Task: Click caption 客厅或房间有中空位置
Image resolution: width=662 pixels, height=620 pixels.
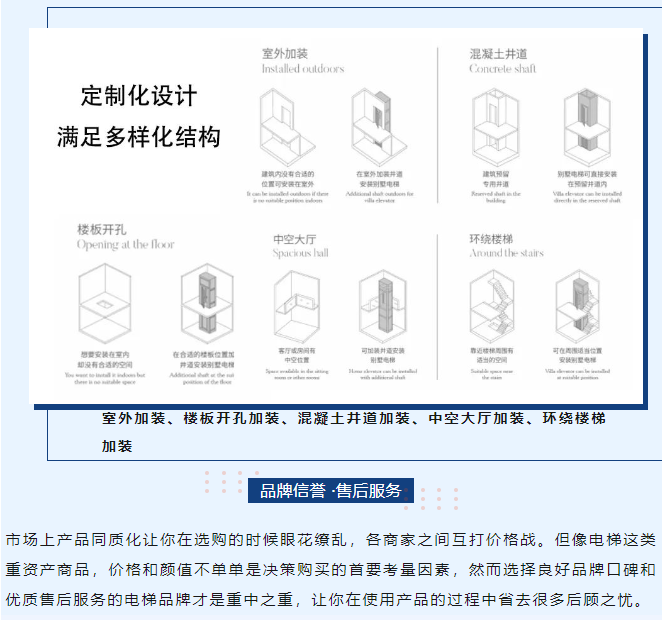Action: pyautogui.click(x=297, y=355)
